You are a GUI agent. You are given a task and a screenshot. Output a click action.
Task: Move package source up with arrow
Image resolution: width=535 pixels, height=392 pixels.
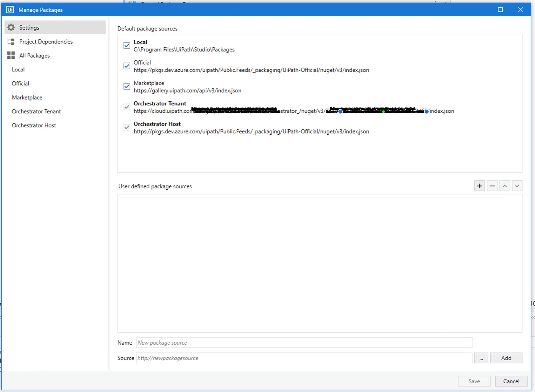tap(504, 186)
